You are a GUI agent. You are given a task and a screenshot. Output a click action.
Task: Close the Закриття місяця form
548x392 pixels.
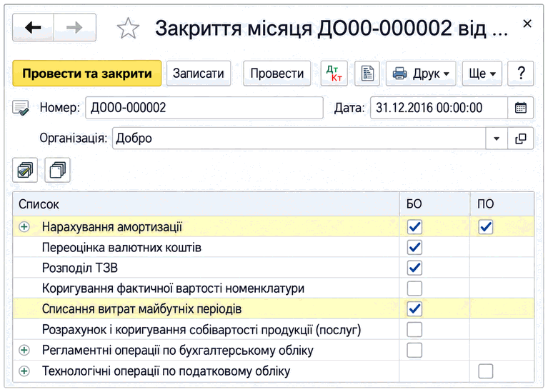pos(527,24)
